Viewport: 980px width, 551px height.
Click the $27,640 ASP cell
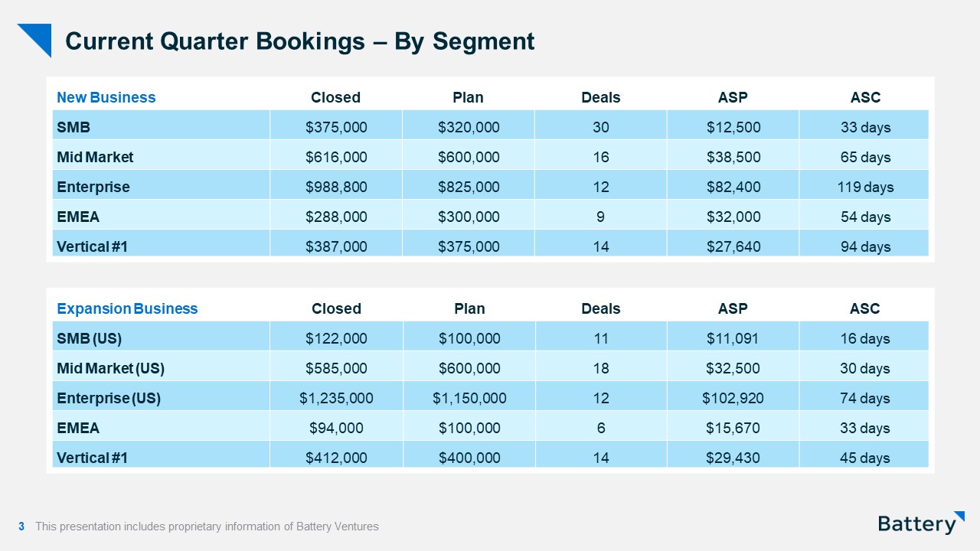[x=733, y=246]
